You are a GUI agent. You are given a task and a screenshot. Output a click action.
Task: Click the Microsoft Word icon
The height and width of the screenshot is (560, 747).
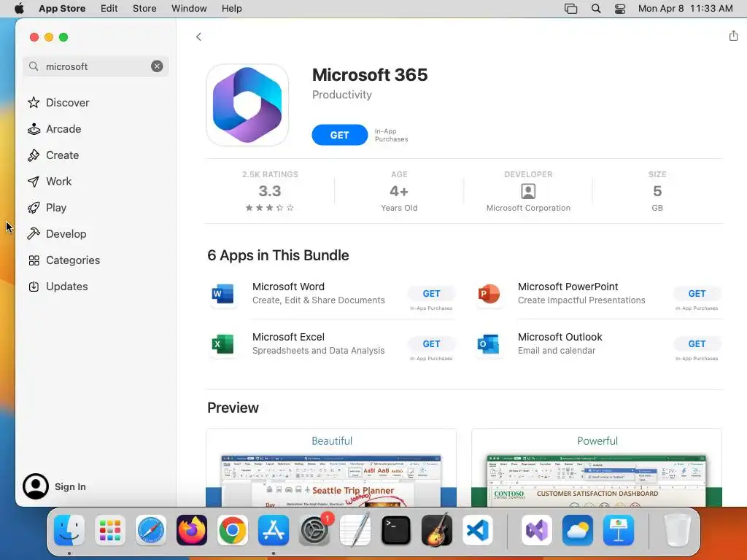coord(223,294)
